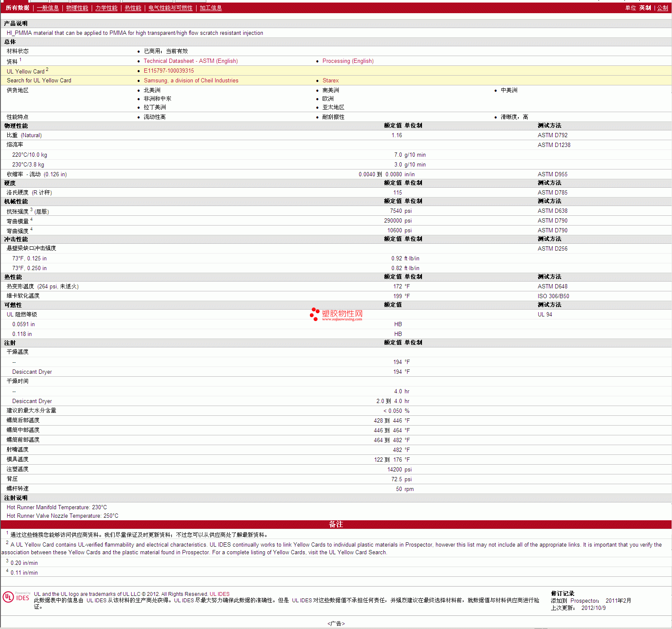Select injection pressure 14200 psi
This screenshot has height=629, width=672.
[399, 469]
